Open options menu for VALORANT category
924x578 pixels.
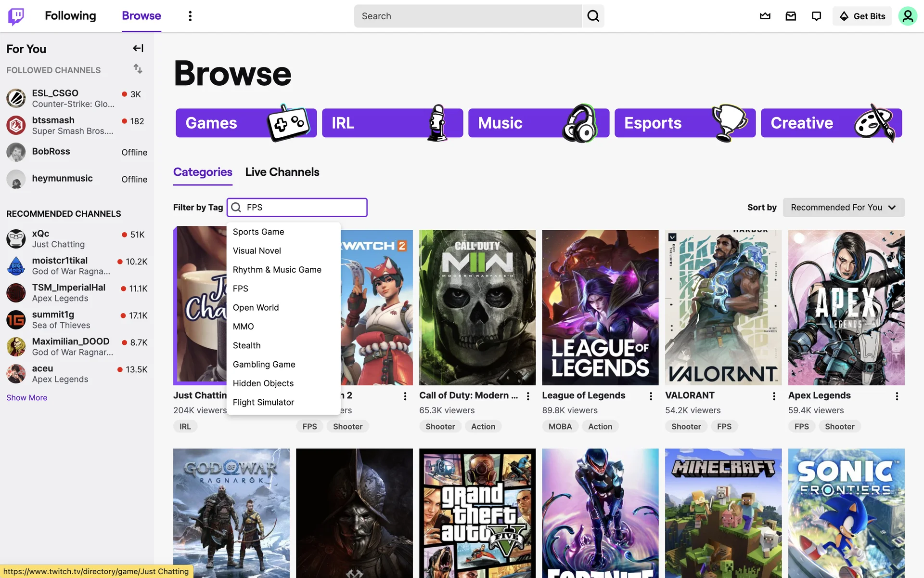774,396
